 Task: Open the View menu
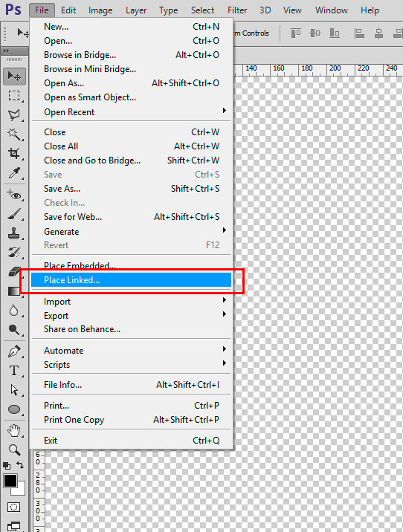[292, 10]
